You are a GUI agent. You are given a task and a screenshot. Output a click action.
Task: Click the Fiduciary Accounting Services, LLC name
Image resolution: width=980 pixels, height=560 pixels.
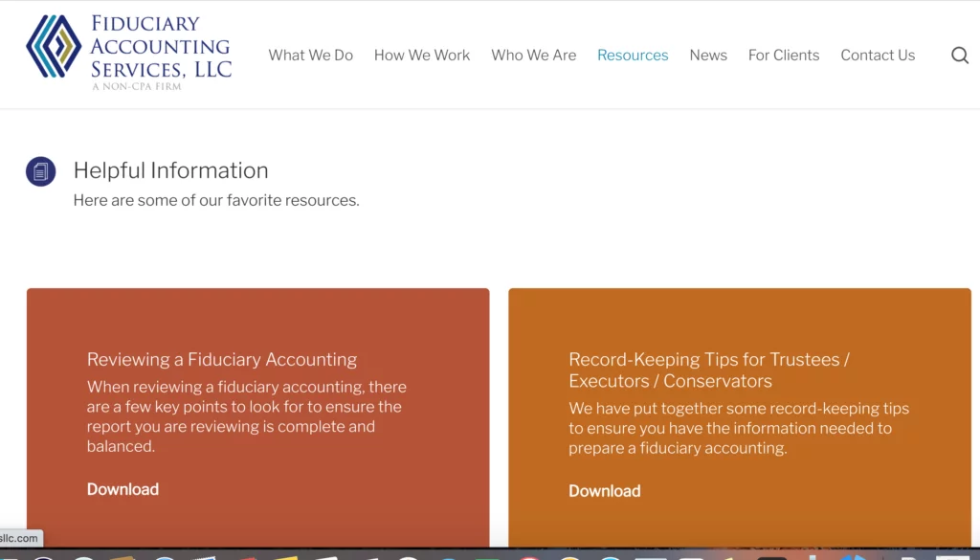pyautogui.click(x=161, y=46)
